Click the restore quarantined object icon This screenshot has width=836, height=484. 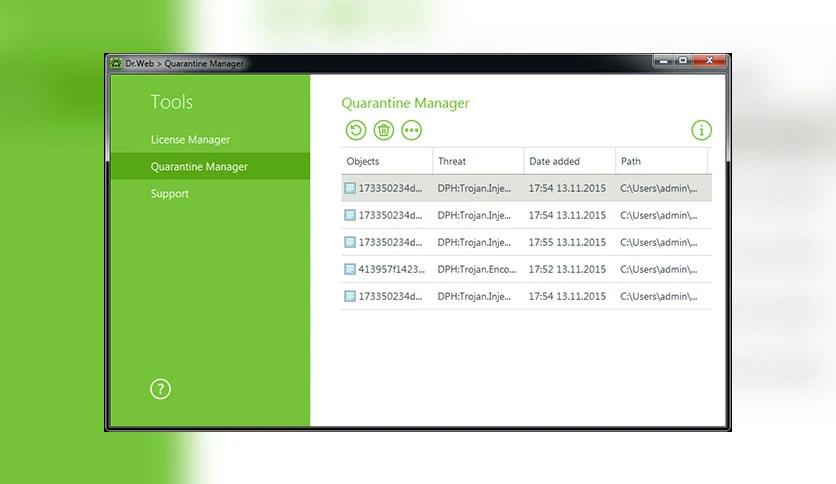pos(356,130)
